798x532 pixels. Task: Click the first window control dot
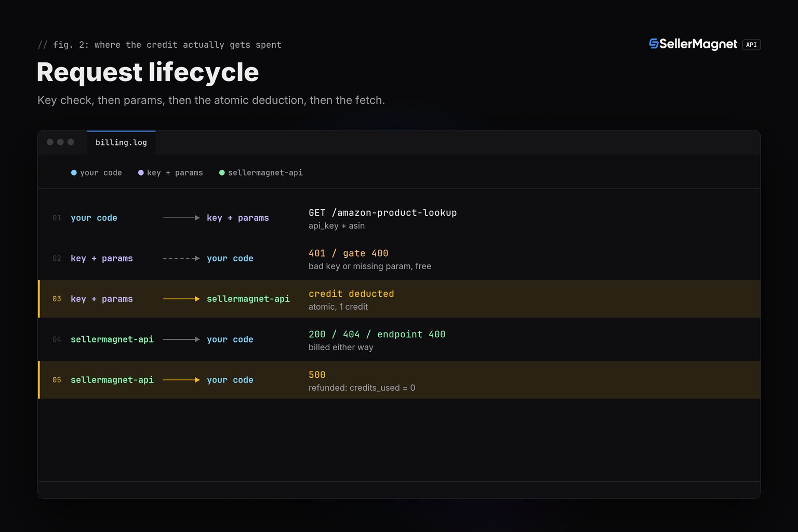[50, 142]
